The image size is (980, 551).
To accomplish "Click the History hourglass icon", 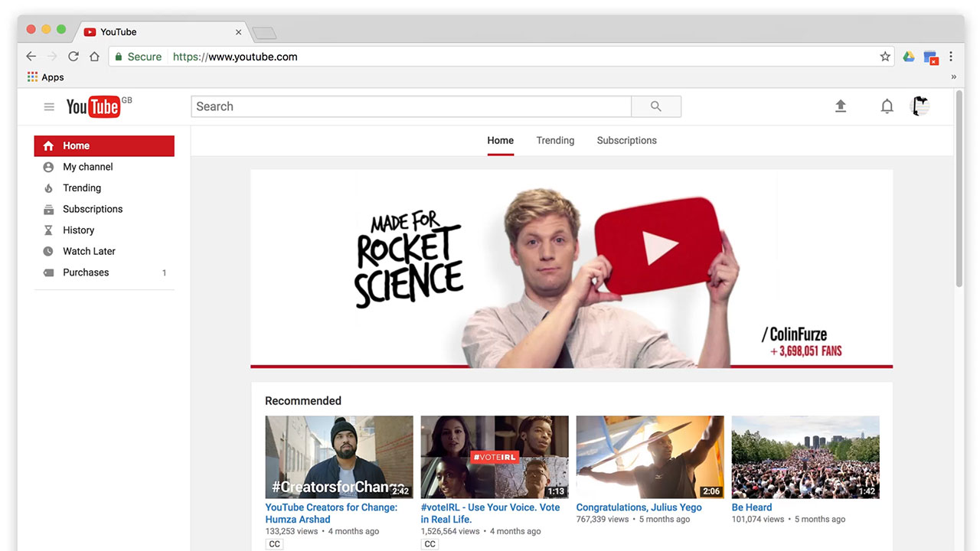I will pos(48,230).
